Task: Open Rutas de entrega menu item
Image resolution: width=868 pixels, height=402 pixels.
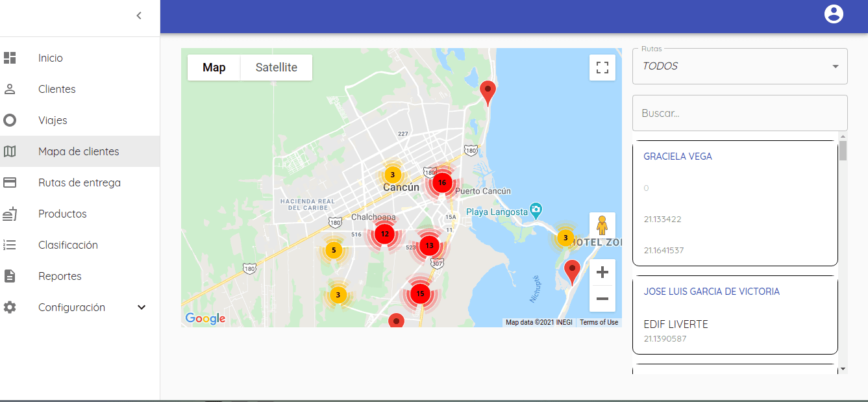Action: (x=79, y=182)
